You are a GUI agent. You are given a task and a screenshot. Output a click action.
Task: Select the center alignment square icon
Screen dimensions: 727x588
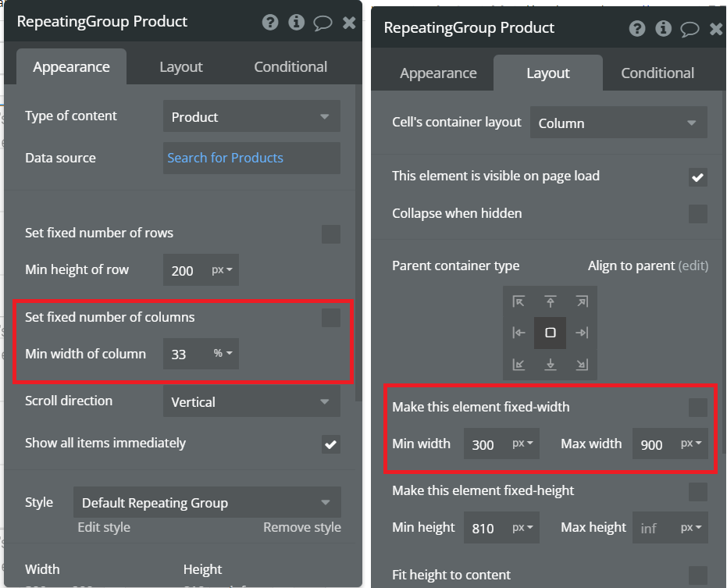click(x=550, y=333)
